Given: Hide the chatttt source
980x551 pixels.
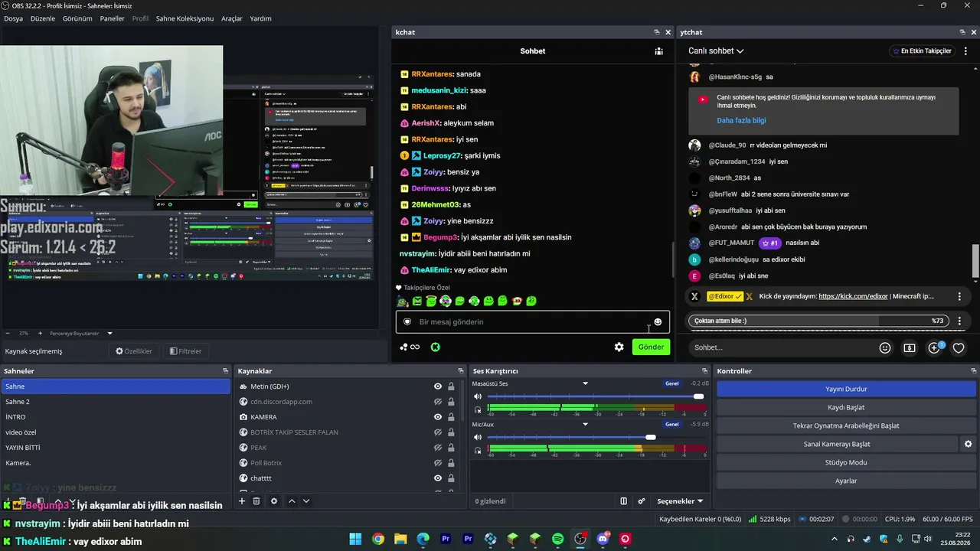Looking at the screenshot, I should pyautogui.click(x=438, y=478).
